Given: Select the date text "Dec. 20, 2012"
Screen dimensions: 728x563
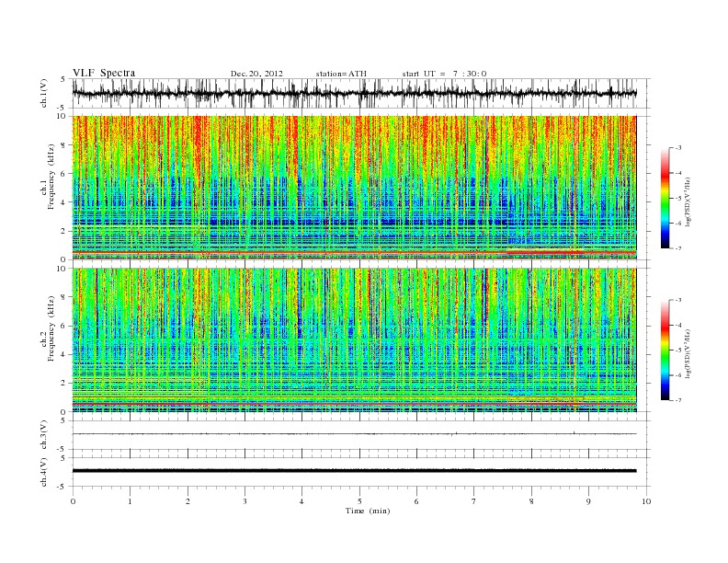Looking at the screenshot, I should [x=256, y=74].
